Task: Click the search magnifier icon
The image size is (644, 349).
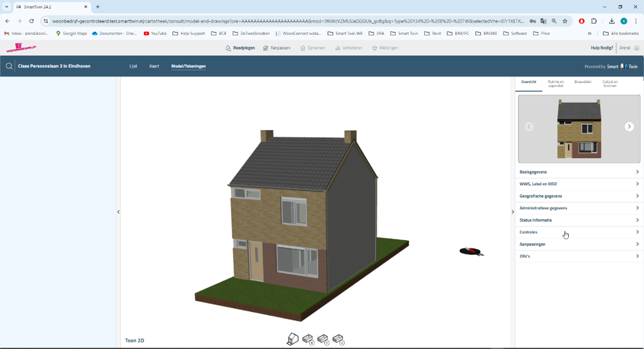Action: (9, 66)
